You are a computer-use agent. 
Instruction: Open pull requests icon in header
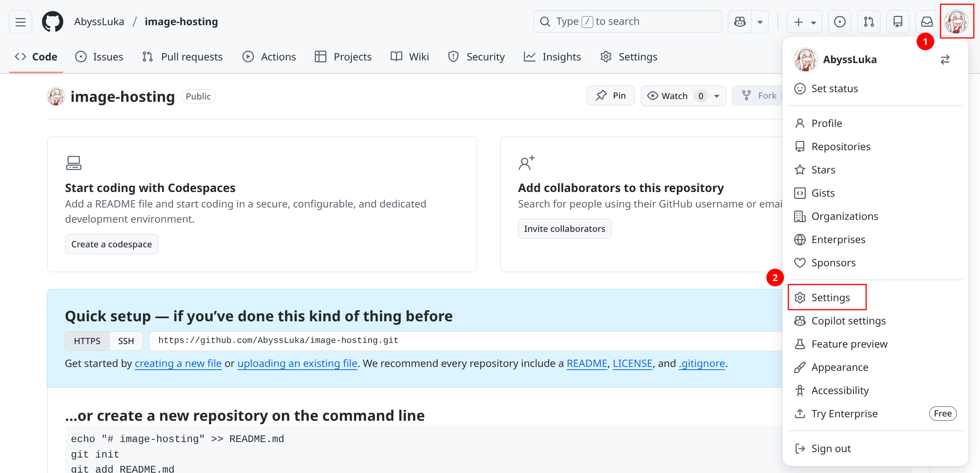[x=868, y=22]
